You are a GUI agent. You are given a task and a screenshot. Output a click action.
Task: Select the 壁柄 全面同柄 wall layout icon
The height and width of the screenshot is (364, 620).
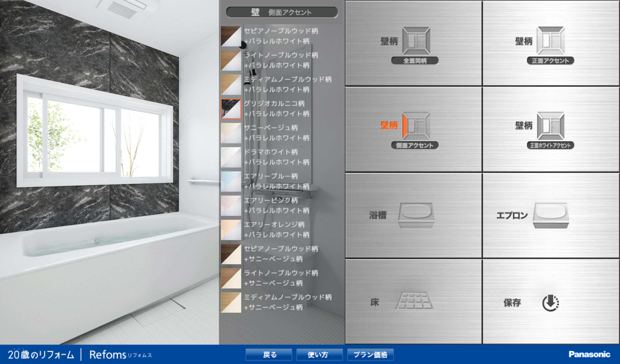point(416,41)
